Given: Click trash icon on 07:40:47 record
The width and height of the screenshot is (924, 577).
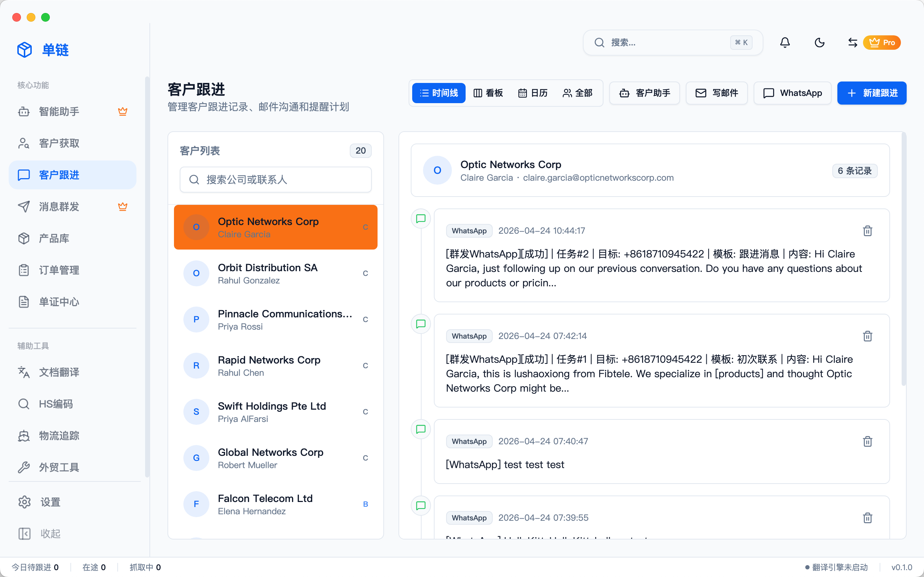Looking at the screenshot, I should (867, 441).
